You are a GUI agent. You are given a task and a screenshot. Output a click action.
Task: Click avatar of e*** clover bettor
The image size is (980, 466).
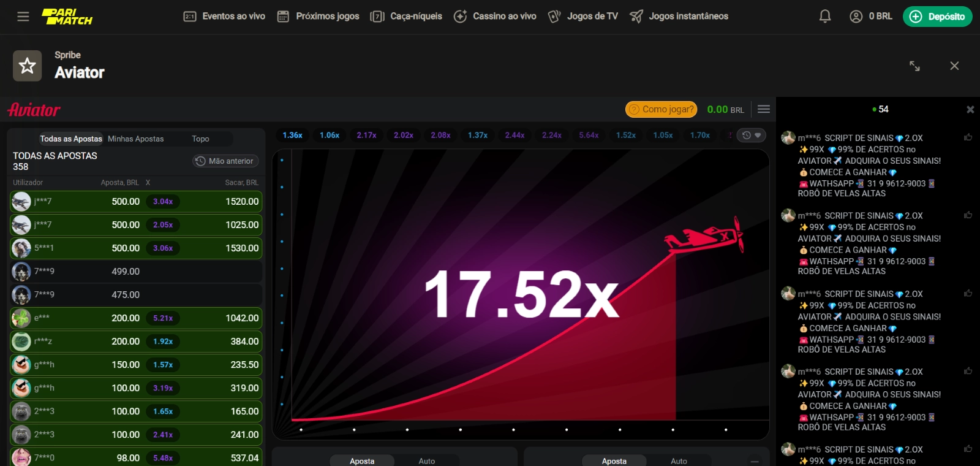(21, 318)
